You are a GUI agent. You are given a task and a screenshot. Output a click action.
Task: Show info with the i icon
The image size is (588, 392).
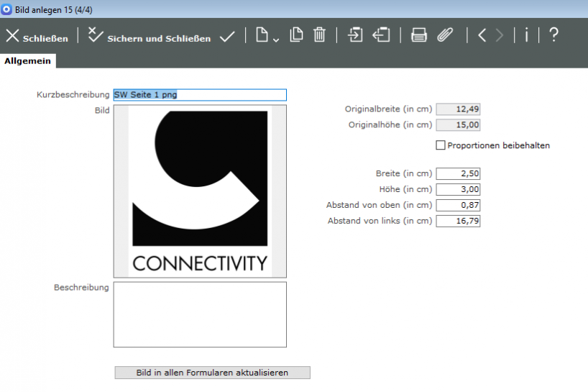526,35
